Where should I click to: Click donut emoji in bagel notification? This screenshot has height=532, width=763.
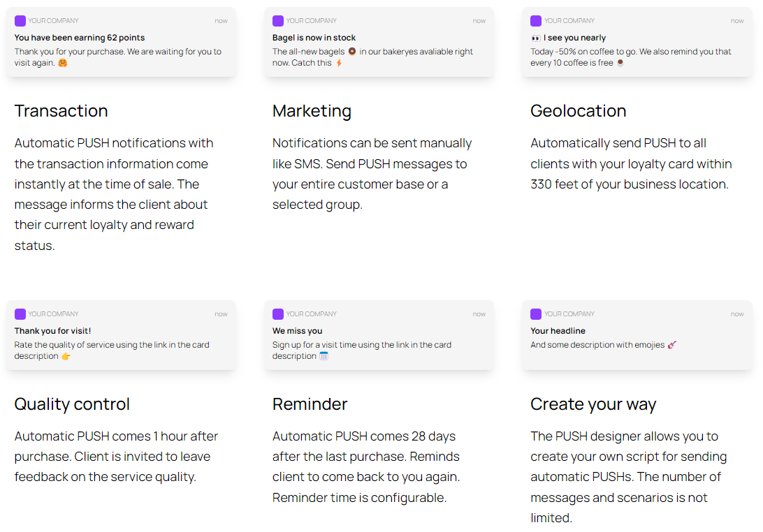352,52
